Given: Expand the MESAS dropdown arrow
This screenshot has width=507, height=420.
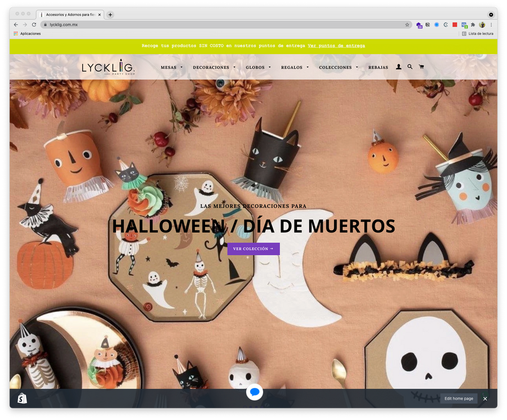Looking at the screenshot, I should coord(181,67).
